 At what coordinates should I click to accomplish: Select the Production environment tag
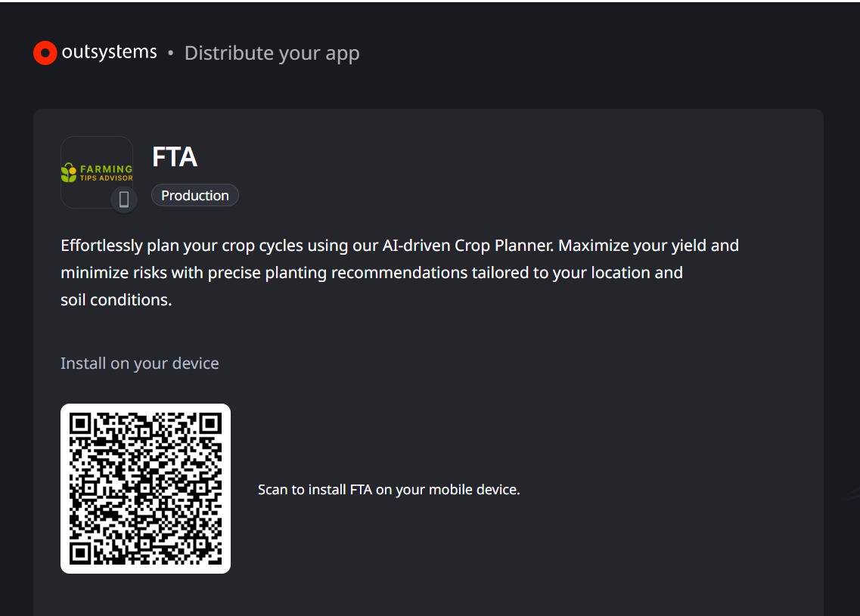coord(194,195)
